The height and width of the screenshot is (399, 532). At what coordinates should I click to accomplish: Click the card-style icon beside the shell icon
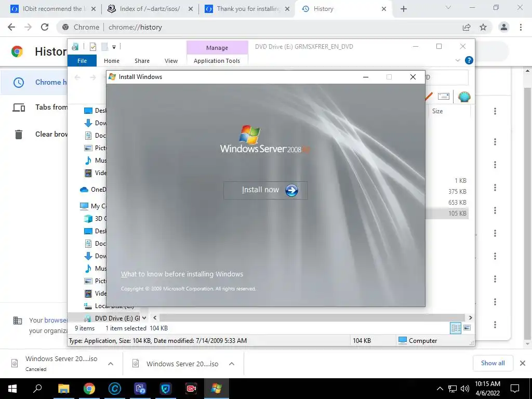(x=444, y=96)
